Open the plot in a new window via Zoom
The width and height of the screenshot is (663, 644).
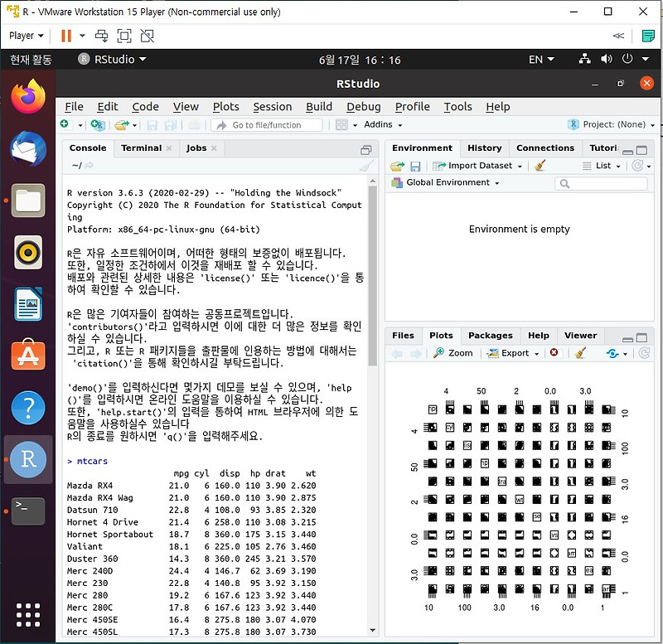(457, 353)
